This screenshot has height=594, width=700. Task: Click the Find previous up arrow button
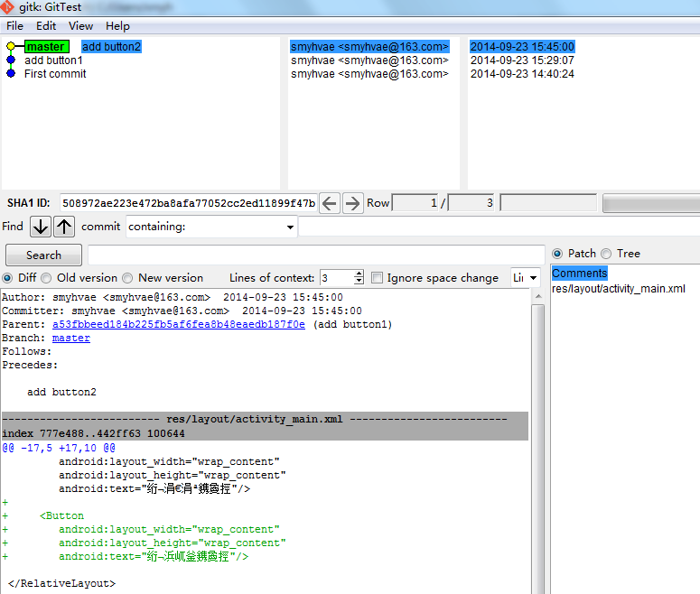64,227
